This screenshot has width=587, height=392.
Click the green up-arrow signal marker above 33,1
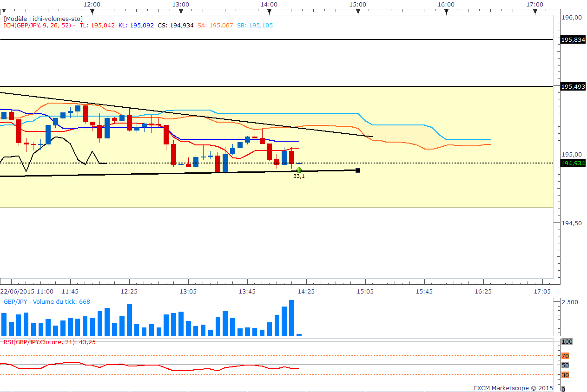point(299,170)
